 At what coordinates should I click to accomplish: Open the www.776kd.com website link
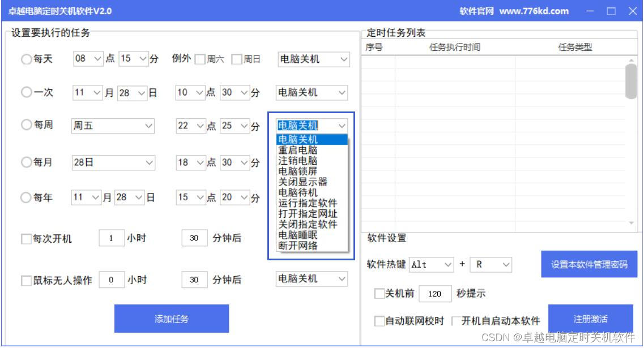pos(534,11)
